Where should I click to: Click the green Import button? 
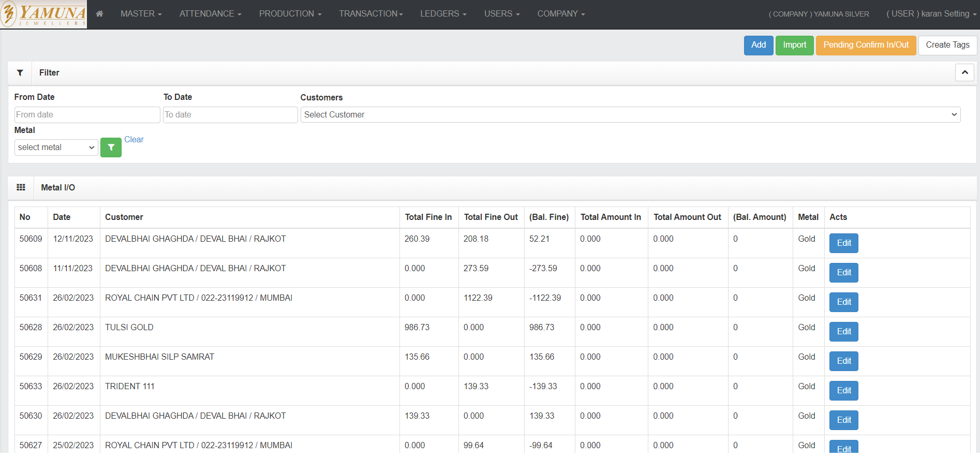(x=794, y=45)
